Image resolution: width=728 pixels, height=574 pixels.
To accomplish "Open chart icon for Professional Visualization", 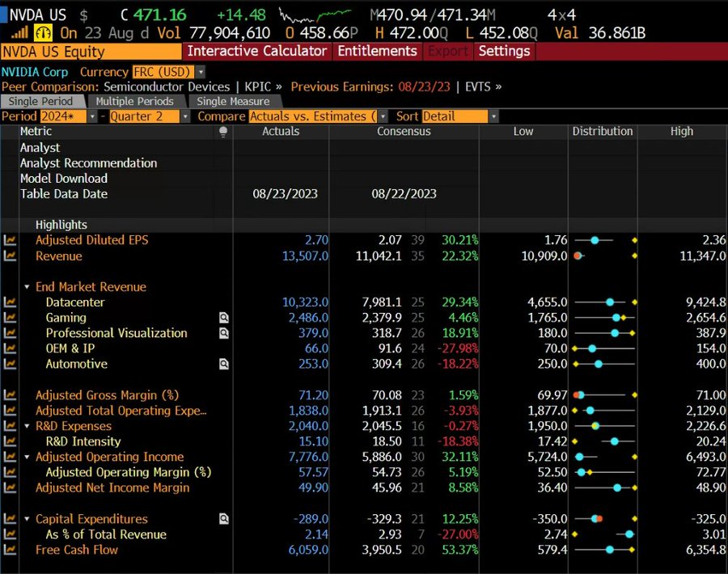I will 9,333.
